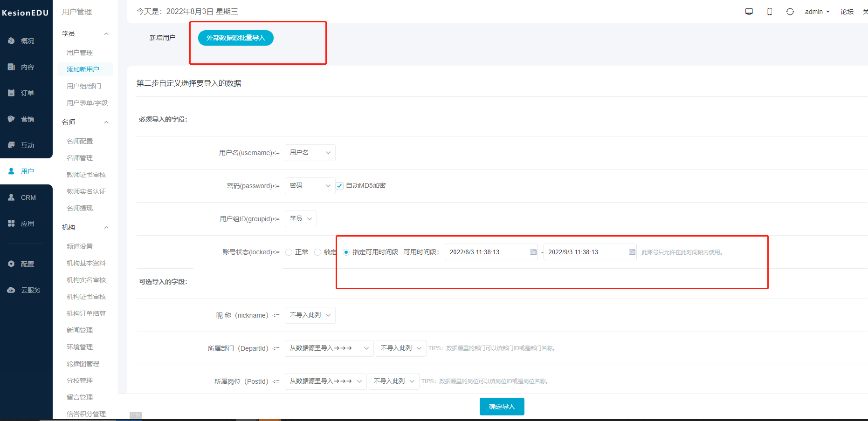This screenshot has height=421, width=868.
Task: Open the 云服务 cloud services icon
Action: pos(11,290)
